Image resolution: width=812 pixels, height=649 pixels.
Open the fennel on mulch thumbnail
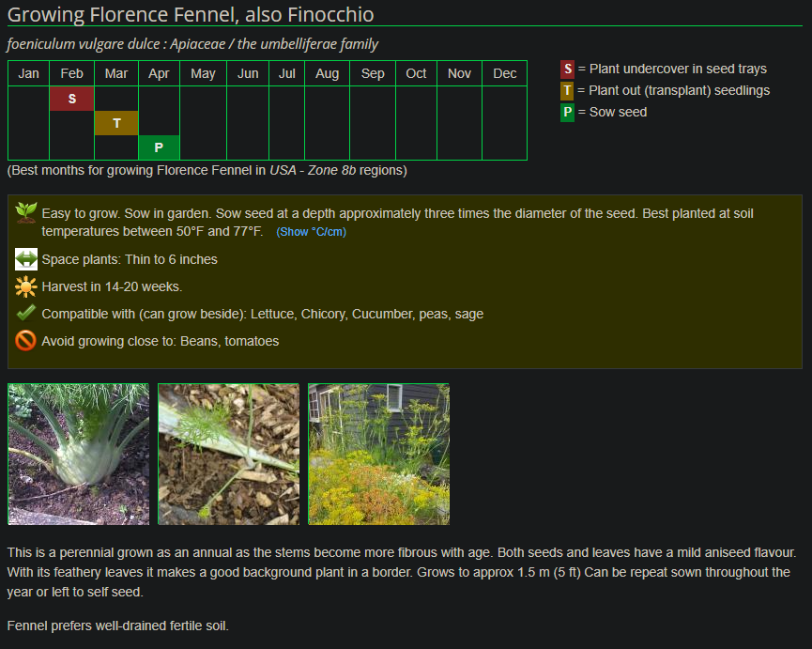[228, 454]
